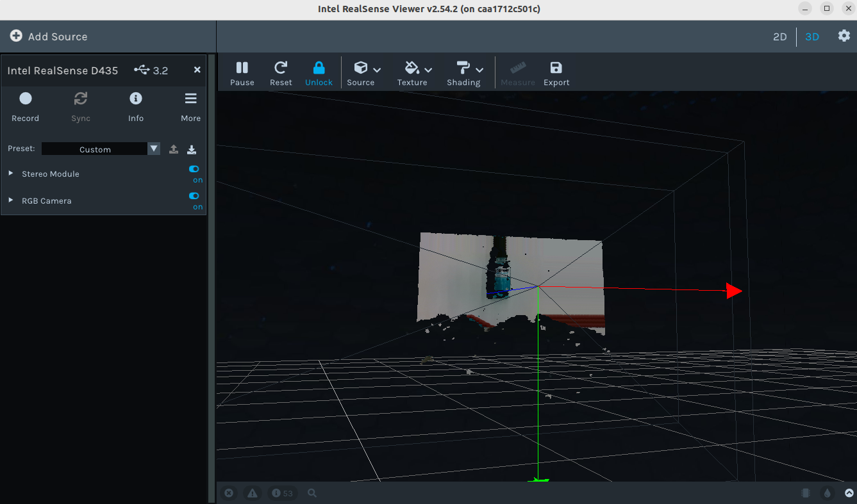Click the red X-axis arrow head

(x=734, y=291)
